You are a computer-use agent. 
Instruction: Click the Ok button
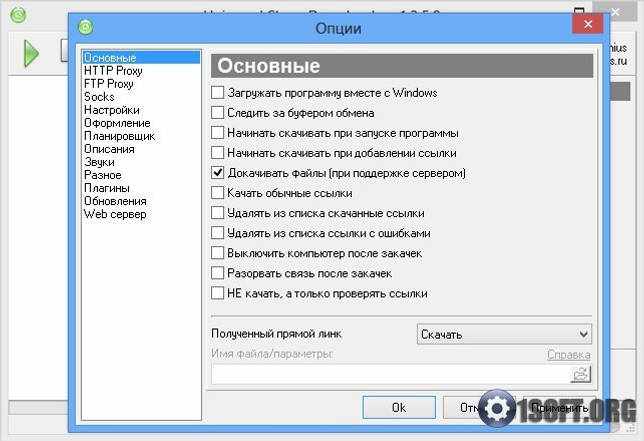tap(399, 407)
